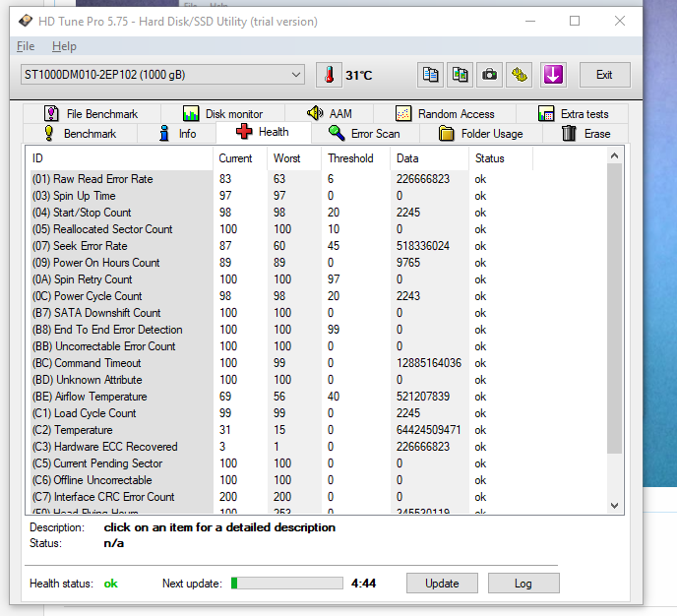Screen dimensions: 677x616
Task: Click the green Health status ok text
Action: pos(110,584)
